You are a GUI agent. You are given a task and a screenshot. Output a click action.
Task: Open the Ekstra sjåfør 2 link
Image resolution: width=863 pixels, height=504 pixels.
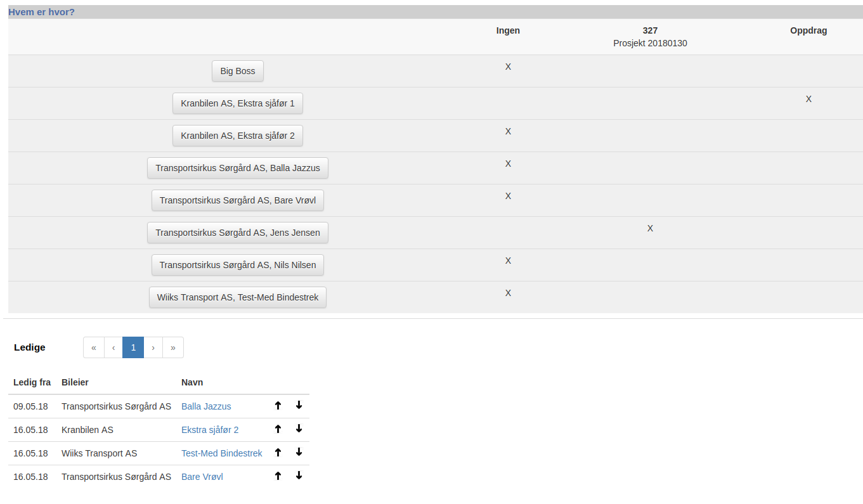point(210,430)
